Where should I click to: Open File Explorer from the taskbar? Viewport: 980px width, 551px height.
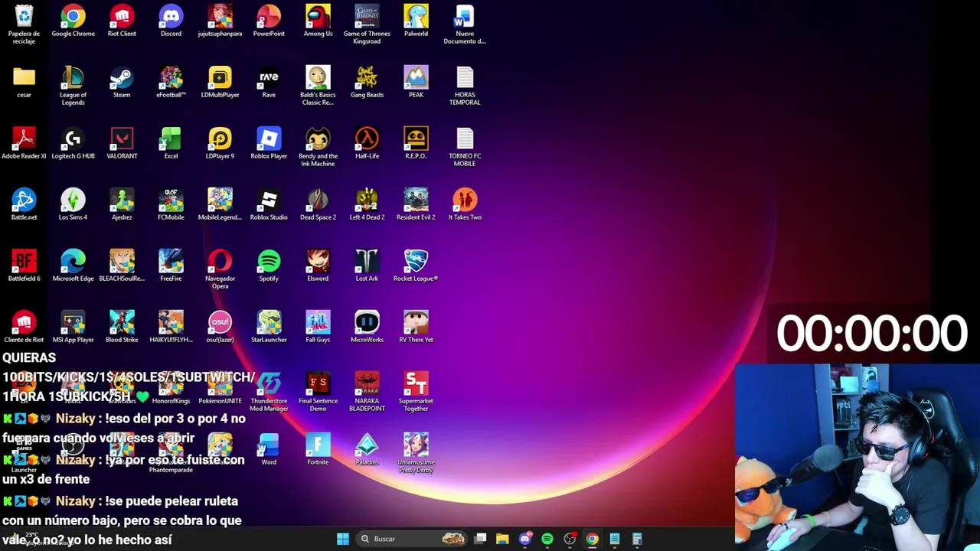502,539
